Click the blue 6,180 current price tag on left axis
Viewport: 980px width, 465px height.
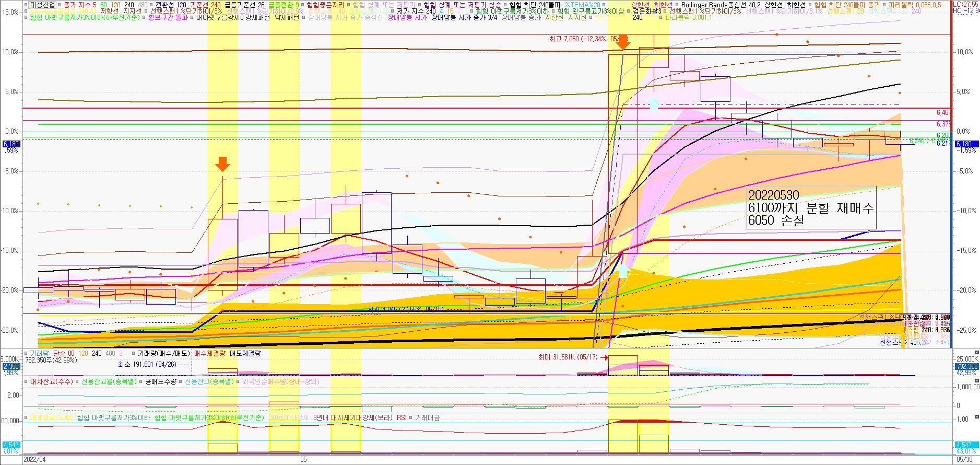pyautogui.click(x=11, y=144)
